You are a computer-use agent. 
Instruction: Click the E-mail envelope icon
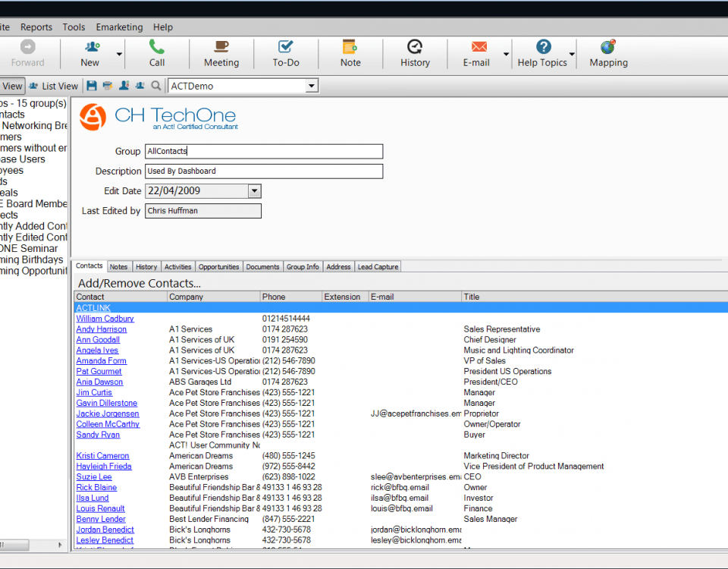(479, 47)
